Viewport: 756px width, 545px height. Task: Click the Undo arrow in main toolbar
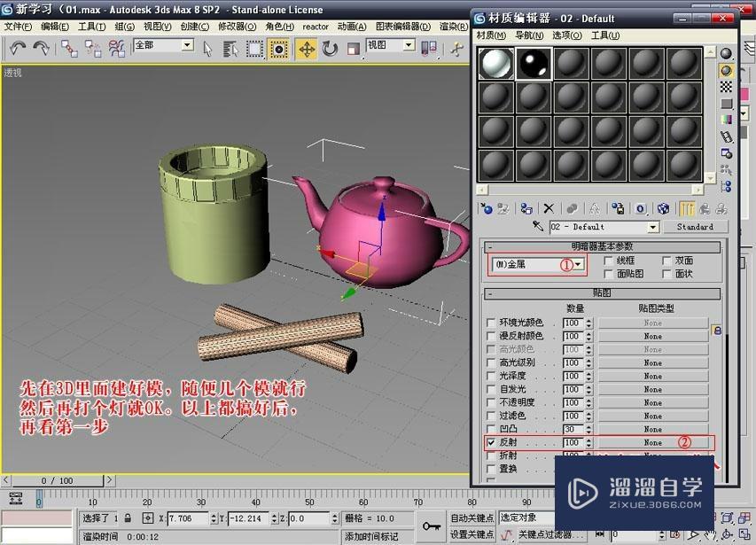[17, 48]
